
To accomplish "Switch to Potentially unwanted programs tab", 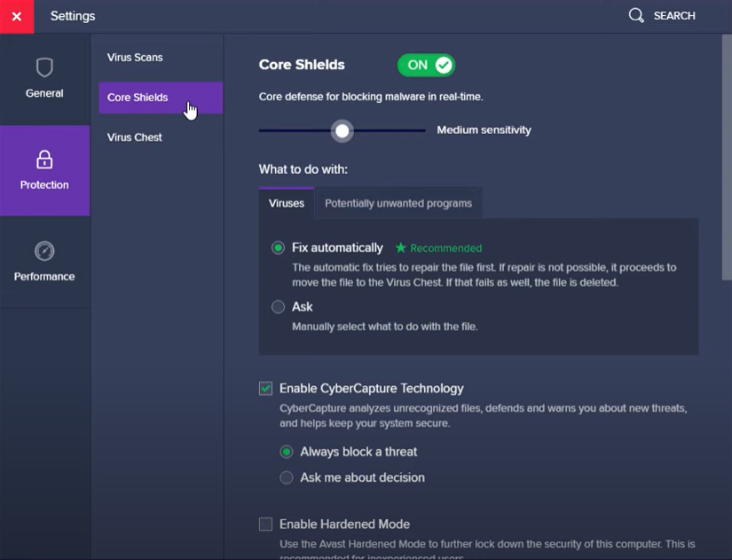I will [x=398, y=203].
